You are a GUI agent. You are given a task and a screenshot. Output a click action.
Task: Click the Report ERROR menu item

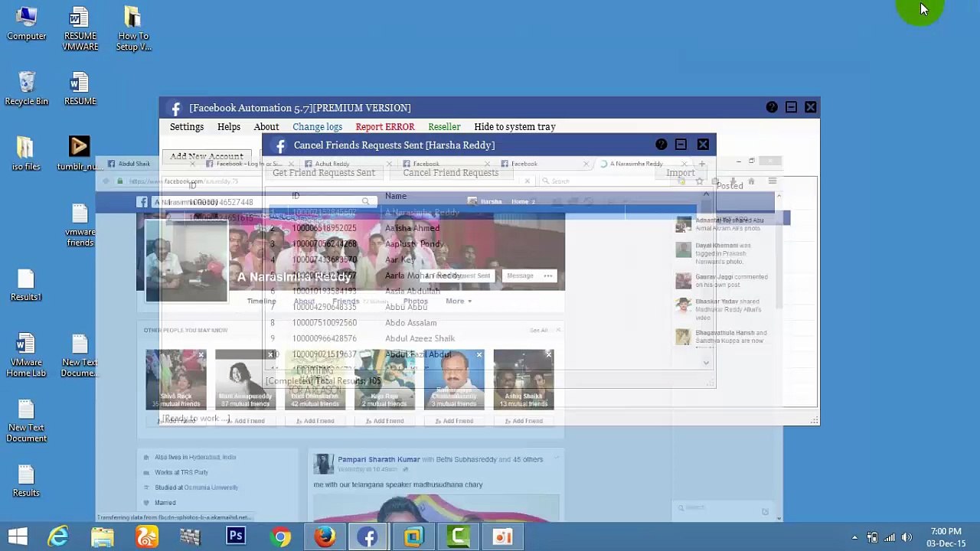[x=385, y=127]
